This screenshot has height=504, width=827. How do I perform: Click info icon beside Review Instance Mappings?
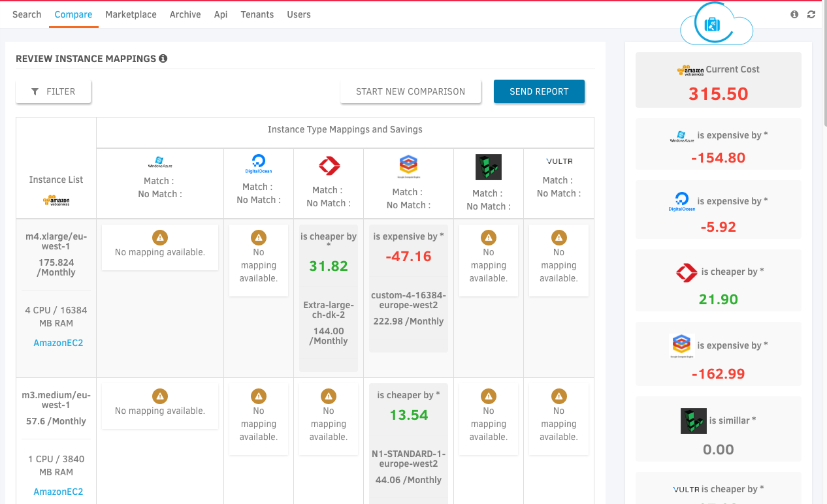(163, 58)
